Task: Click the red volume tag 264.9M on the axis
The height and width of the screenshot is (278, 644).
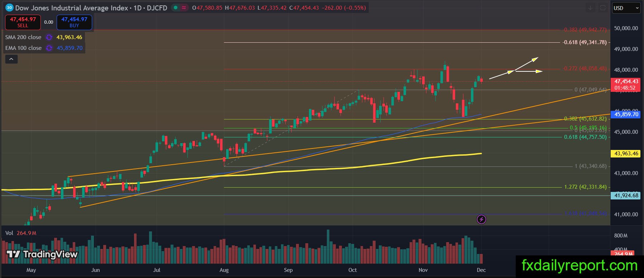Action: (623, 254)
